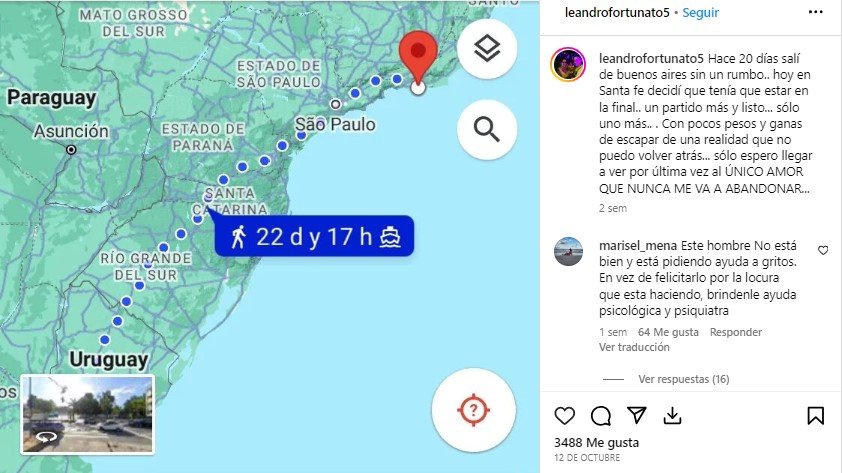Expand Ver respuestas (16) replies
This screenshot has width=842, height=473.
[684, 379]
